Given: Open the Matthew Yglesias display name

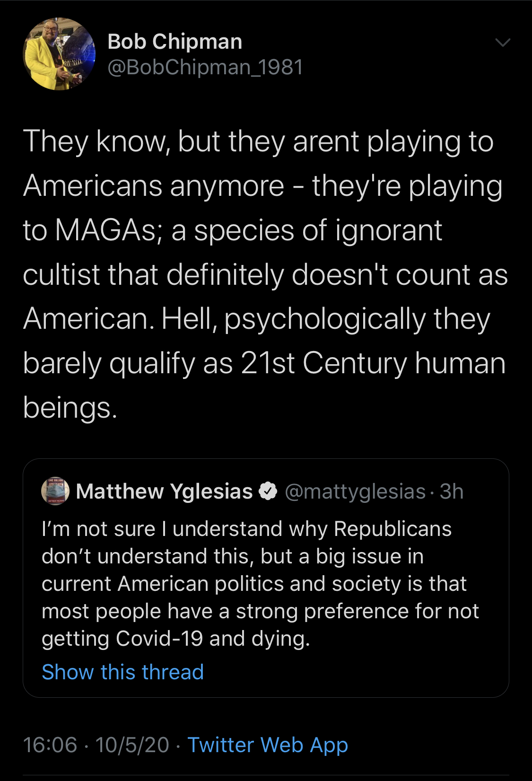Looking at the screenshot, I should tap(164, 491).
